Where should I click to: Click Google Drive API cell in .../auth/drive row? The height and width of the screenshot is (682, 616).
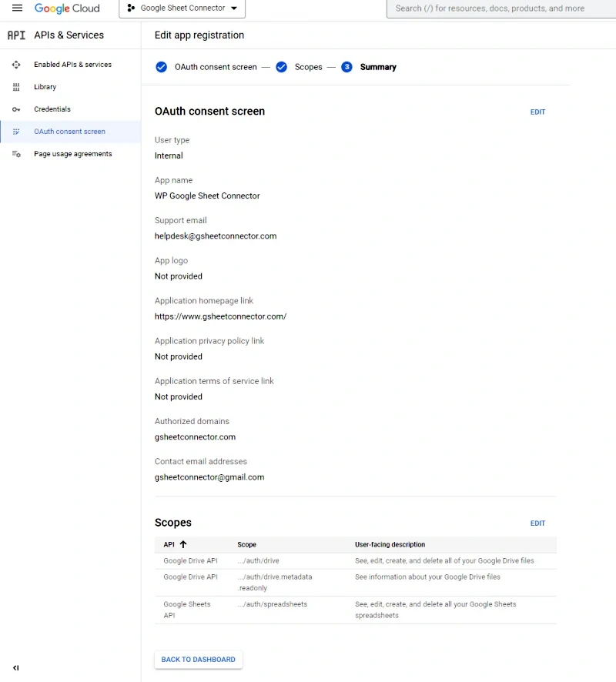[x=190, y=560]
